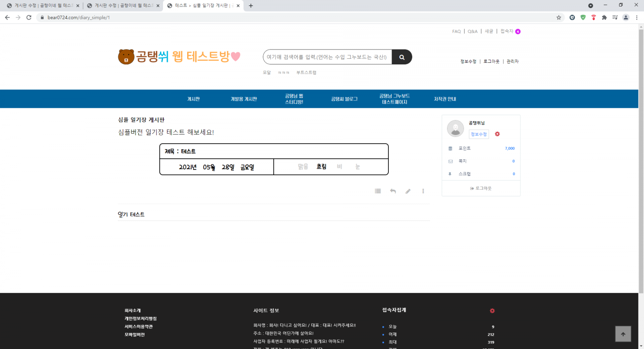This screenshot has height=349, width=644.
Task: Expand the three-dot more options menu
Action: (423, 191)
